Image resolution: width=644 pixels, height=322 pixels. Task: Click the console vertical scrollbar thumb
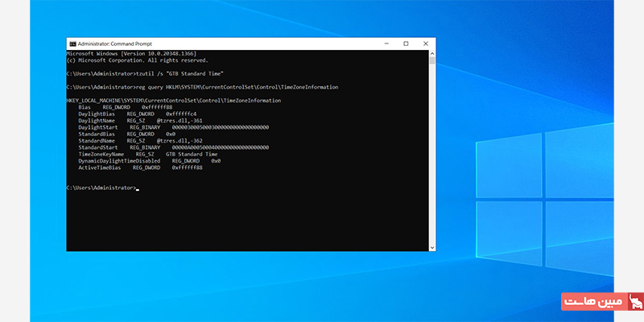click(432, 60)
